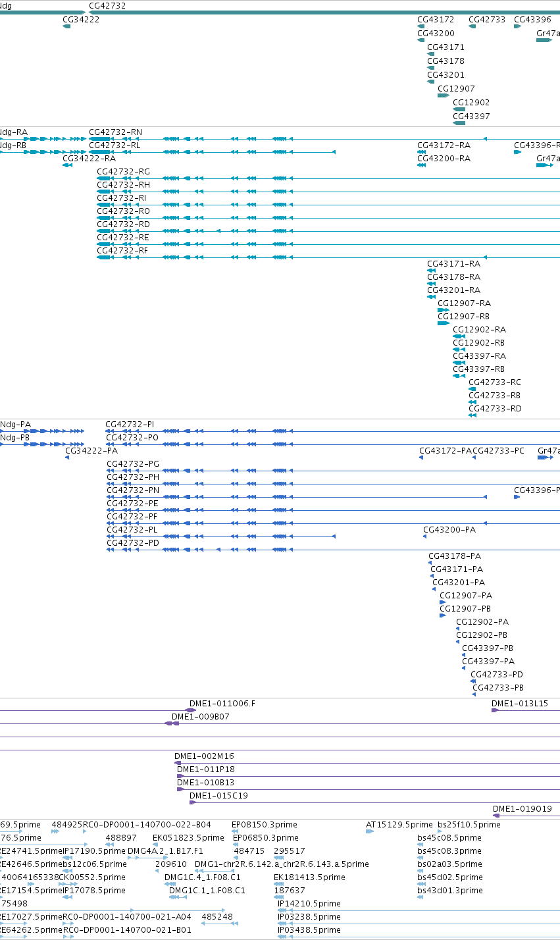Select insertion DME1-013L15
Screen dimensions: 560x940
[x=520, y=704]
